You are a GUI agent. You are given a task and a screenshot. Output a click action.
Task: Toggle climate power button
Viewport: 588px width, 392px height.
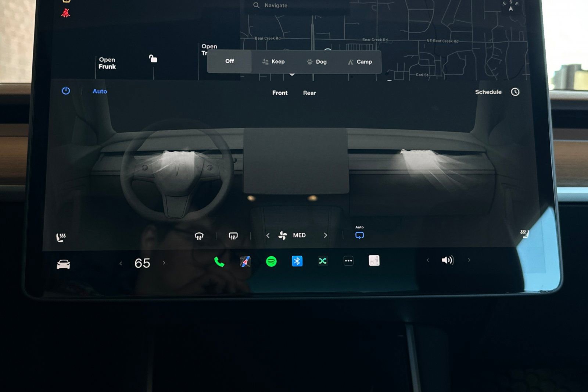(66, 91)
